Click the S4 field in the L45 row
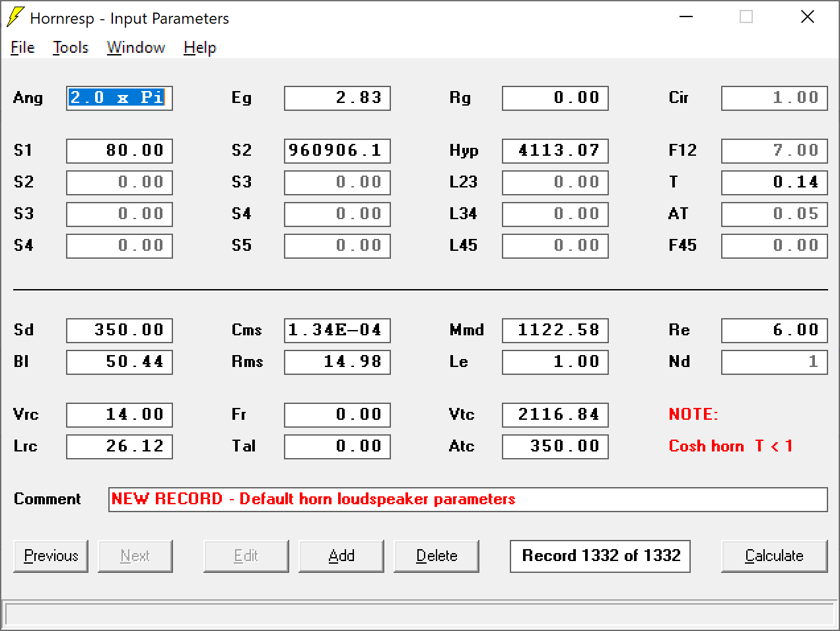 click(120, 246)
